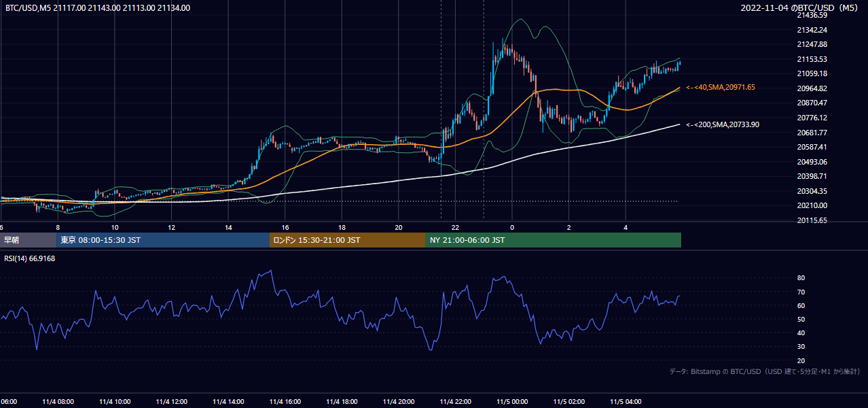Click price axis value 20398.71

(x=812, y=176)
